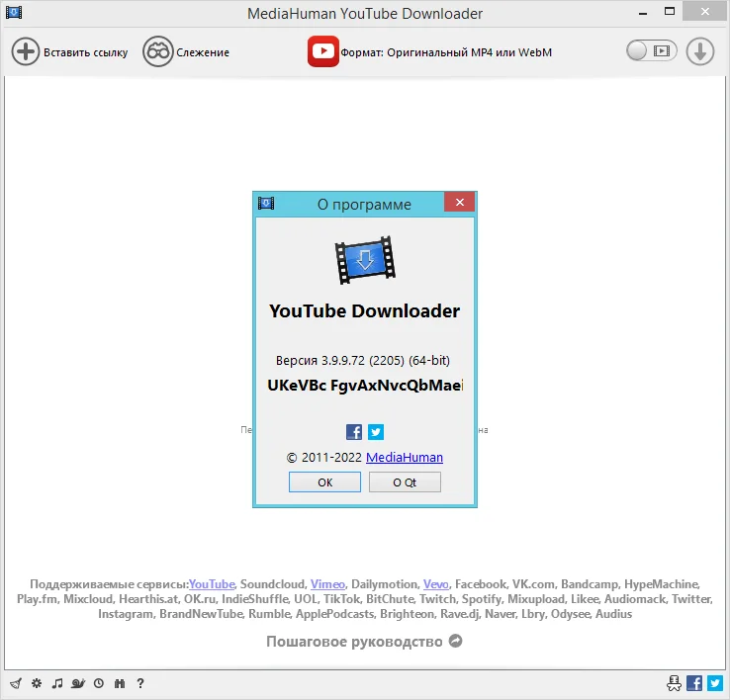Close the О программе dialog
The height and width of the screenshot is (700, 730).
[x=460, y=202]
